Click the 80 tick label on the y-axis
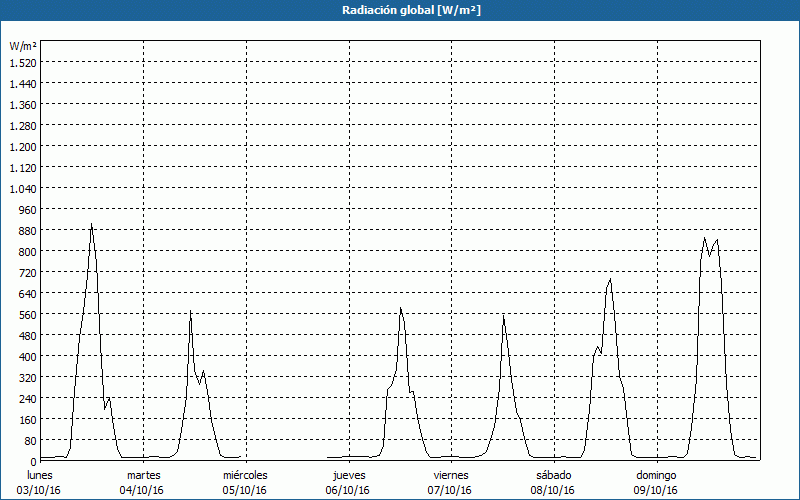The image size is (800, 500). [29, 440]
